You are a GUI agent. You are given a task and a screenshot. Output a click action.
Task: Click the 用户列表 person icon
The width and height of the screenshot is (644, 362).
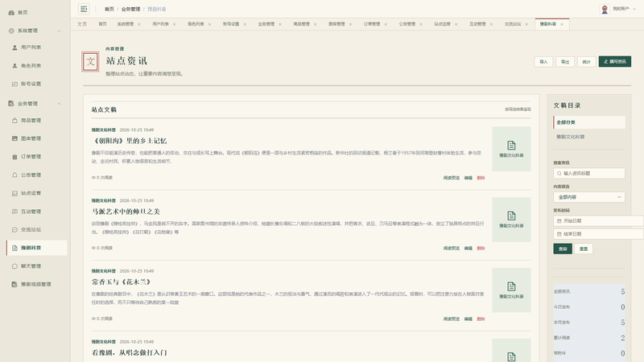pyautogui.click(x=14, y=47)
